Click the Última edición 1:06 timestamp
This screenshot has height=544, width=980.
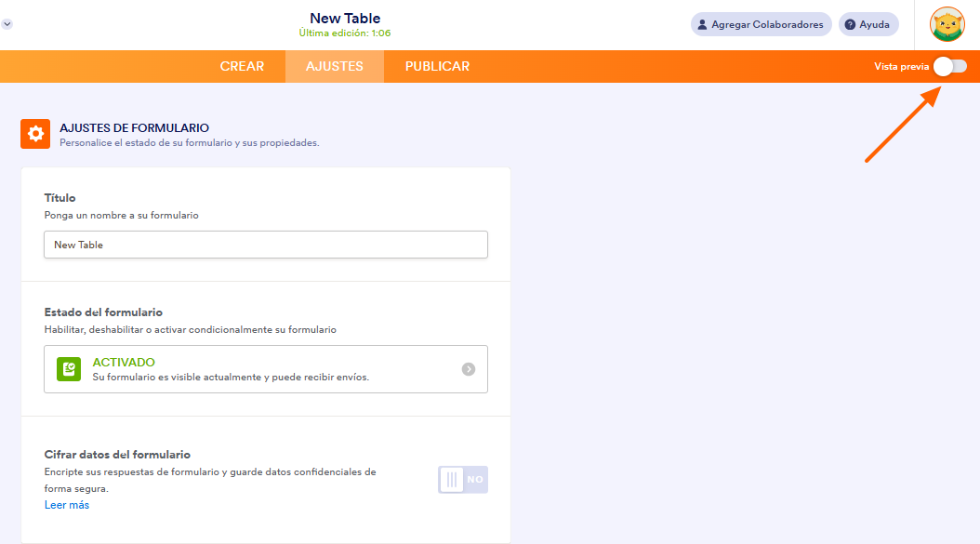pos(345,33)
